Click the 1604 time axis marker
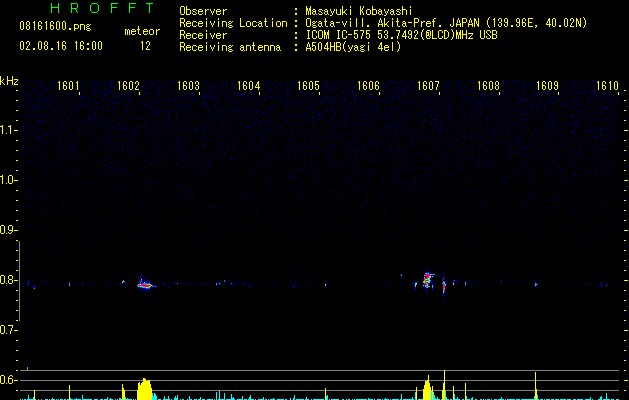 click(248, 86)
